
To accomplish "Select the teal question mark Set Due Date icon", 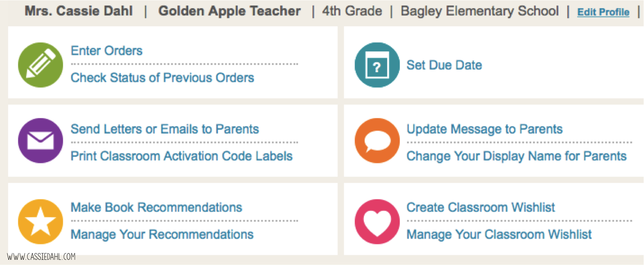I will 377,64.
